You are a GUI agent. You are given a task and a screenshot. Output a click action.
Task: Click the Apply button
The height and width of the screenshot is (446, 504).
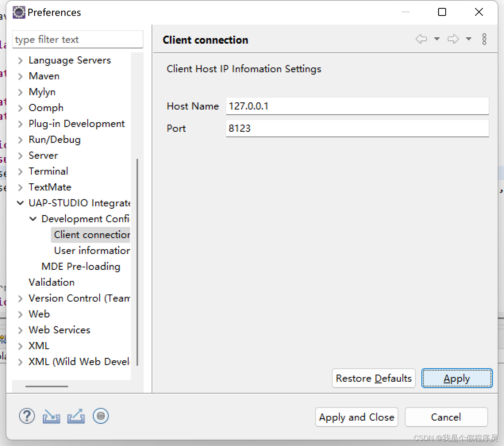tap(457, 378)
